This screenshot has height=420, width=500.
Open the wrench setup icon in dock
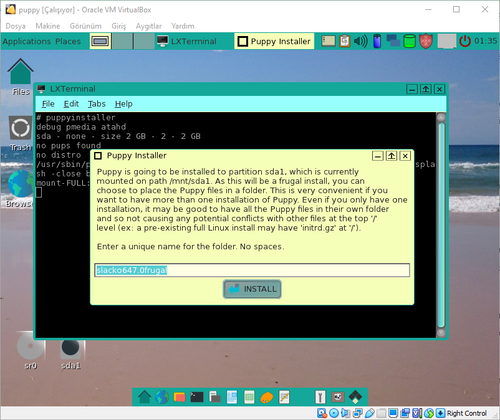pos(320,397)
